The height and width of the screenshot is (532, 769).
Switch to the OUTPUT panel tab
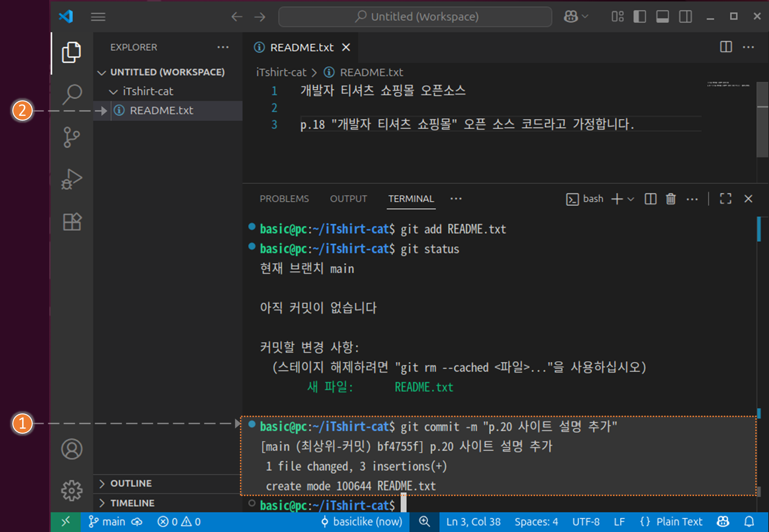(348, 199)
